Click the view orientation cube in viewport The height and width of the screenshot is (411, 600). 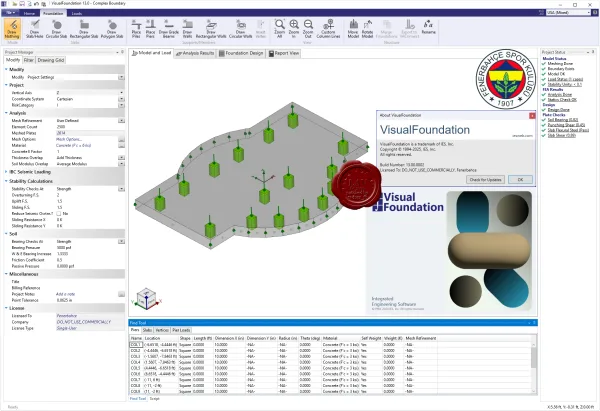[146, 299]
